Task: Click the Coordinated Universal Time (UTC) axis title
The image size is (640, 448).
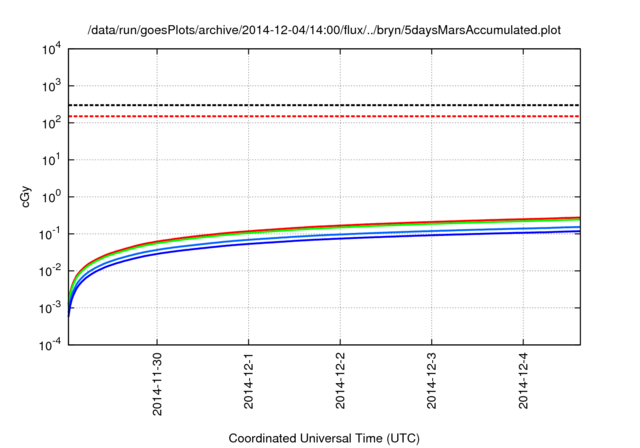Action: 324,439
